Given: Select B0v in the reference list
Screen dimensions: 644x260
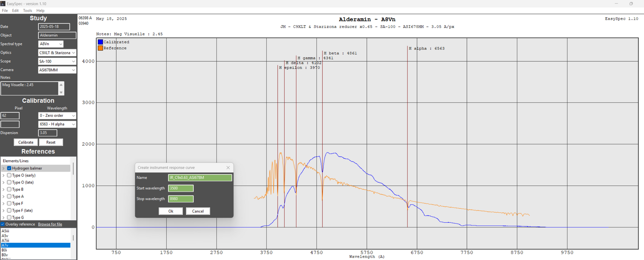Looking at the screenshot, I should 36,255.
